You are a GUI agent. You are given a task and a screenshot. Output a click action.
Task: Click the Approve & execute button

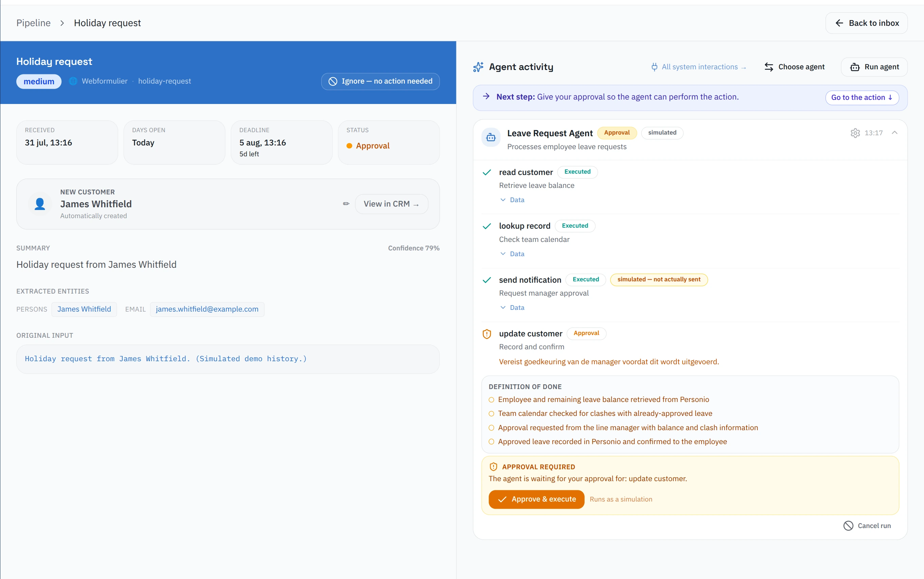pos(536,499)
